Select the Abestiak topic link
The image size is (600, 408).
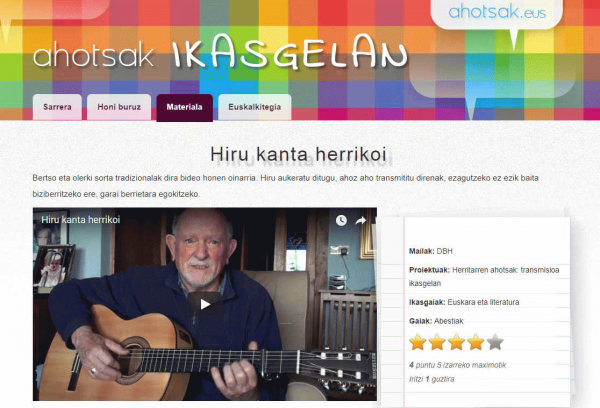coord(448,321)
